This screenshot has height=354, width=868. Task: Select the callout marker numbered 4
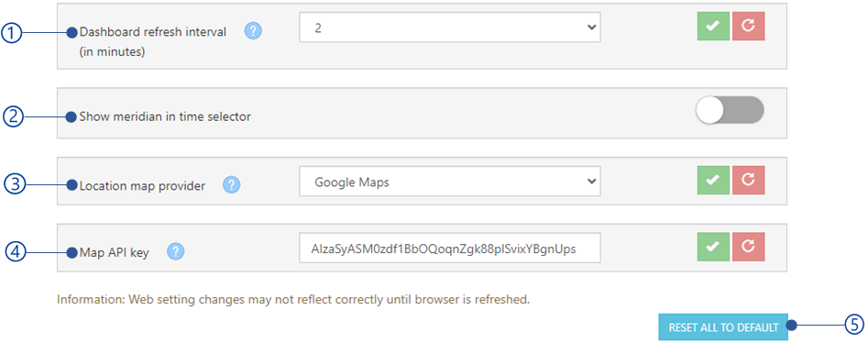point(16,252)
